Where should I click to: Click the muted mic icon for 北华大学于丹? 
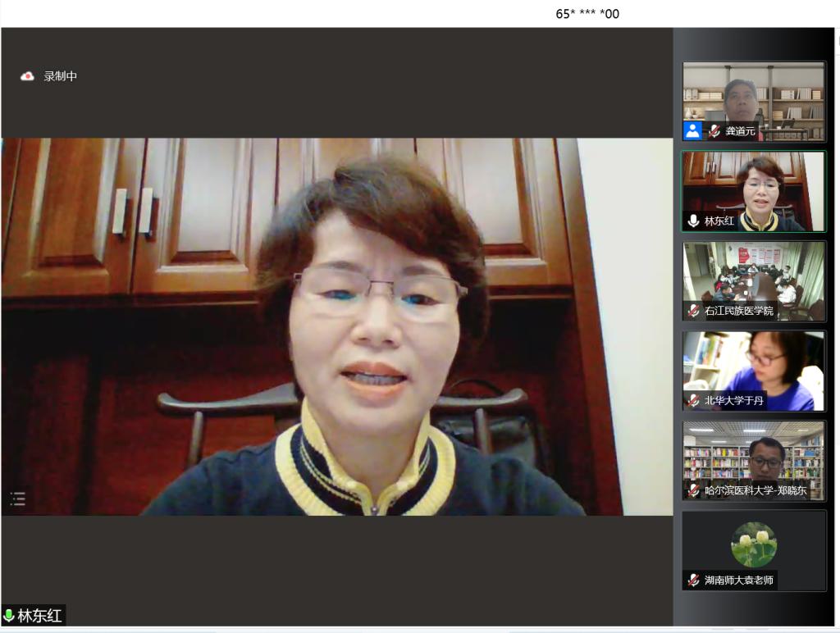click(x=694, y=401)
